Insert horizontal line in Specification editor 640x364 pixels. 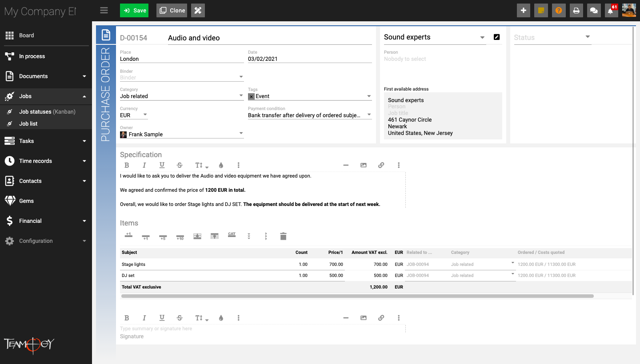[346, 165]
